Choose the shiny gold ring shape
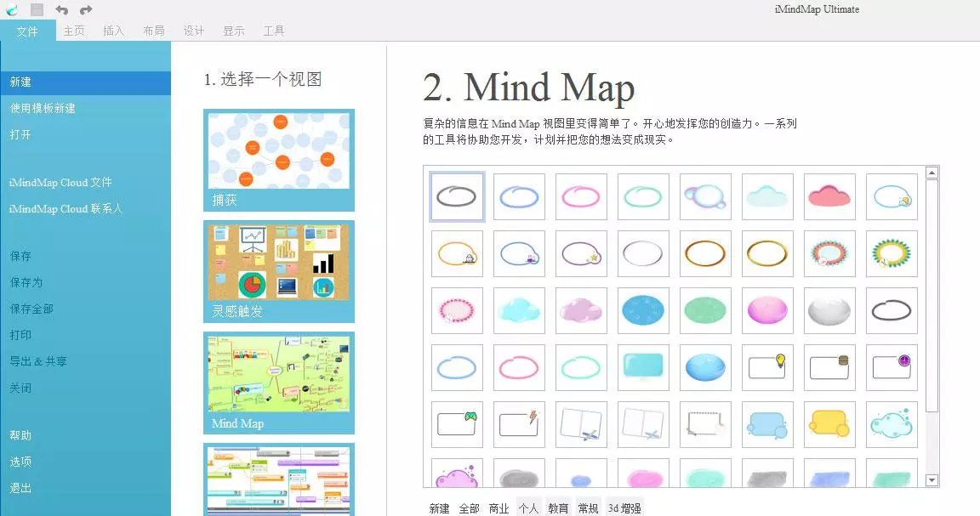The width and height of the screenshot is (980, 516). 767,253
